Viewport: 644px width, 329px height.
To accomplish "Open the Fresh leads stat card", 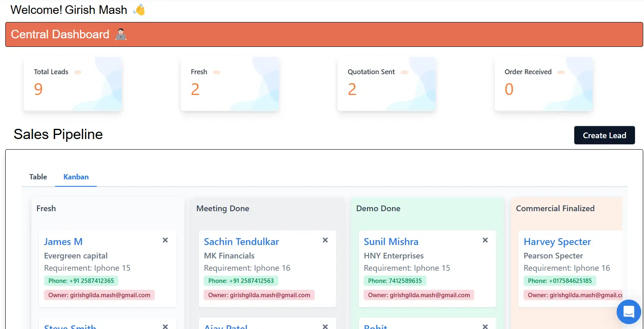I will 230,84.
